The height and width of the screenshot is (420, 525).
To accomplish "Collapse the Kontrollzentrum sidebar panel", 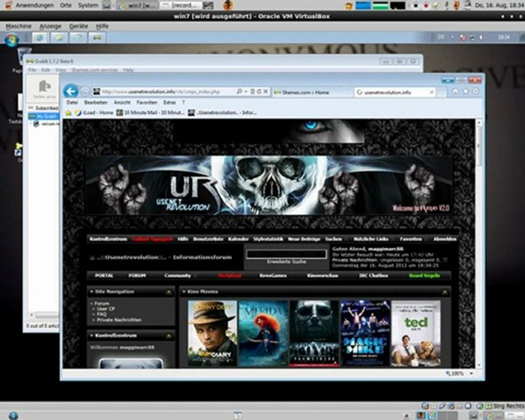I will pyautogui.click(x=169, y=335).
